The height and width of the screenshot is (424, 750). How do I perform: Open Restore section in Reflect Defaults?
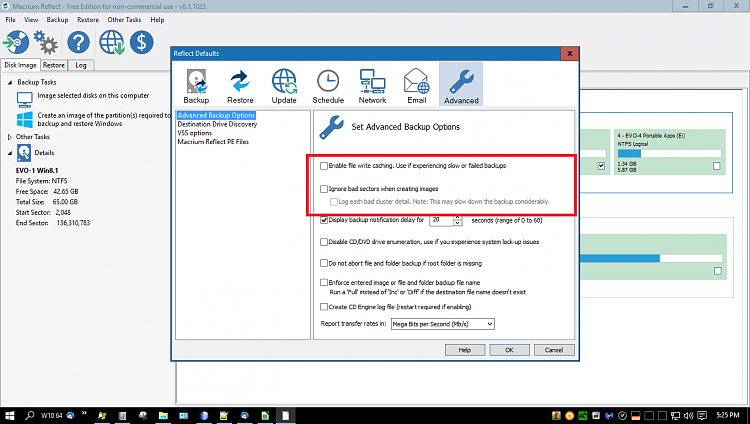click(240, 86)
